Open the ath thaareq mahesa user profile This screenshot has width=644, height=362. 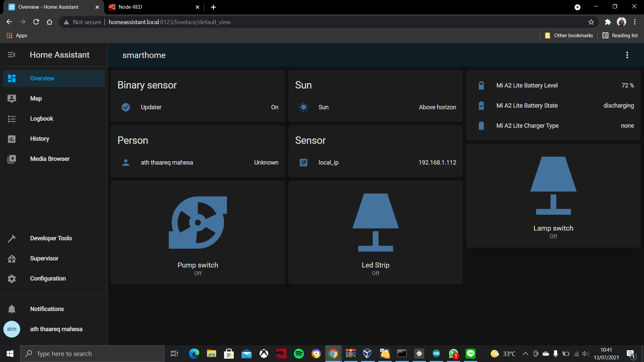click(54, 329)
